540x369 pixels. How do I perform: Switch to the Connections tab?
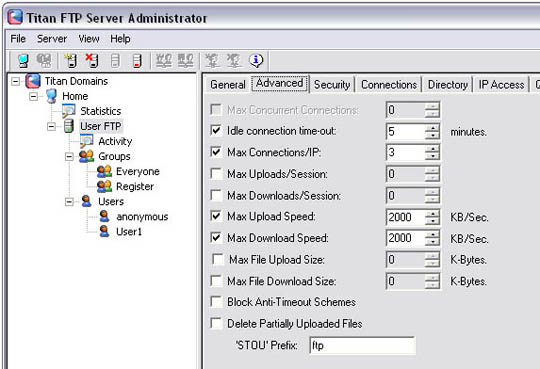point(389,84)
